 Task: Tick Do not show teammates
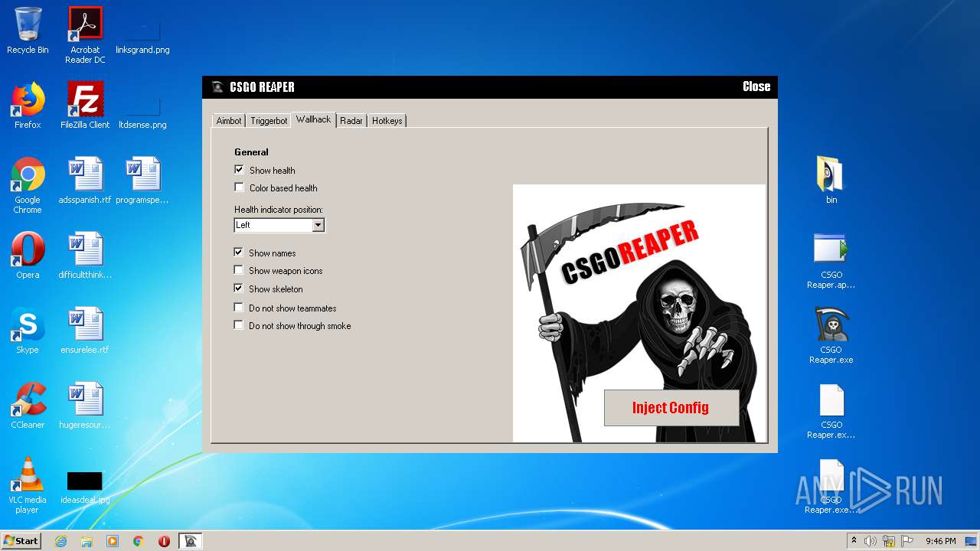coord(239,308)
